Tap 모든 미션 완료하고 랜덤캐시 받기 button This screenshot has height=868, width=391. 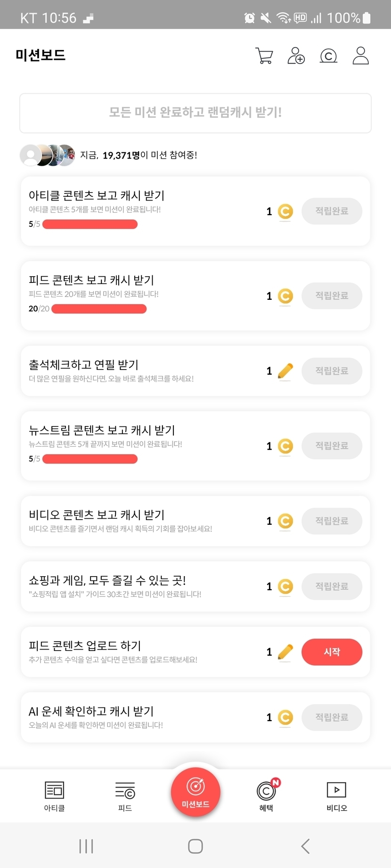coord(195,113)
